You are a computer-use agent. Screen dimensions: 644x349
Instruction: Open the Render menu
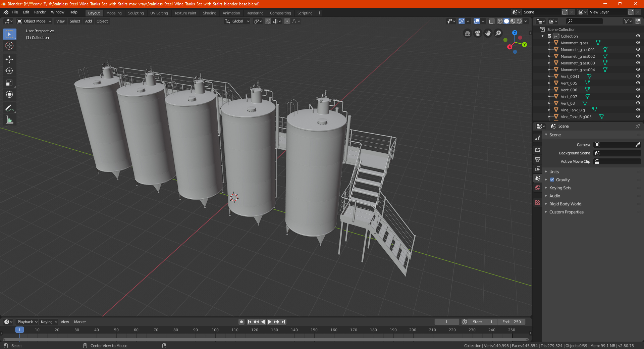(x=40, y=12)
